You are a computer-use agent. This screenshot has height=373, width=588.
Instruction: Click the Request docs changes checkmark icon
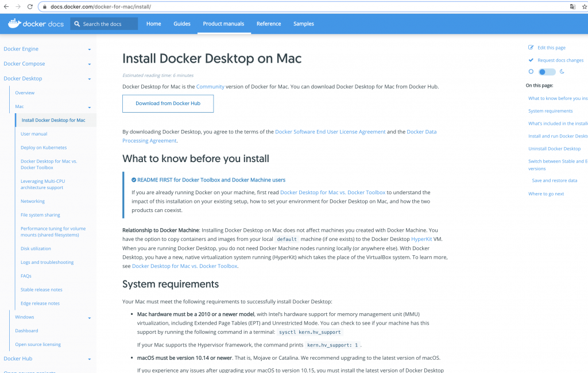coord(531,60)
